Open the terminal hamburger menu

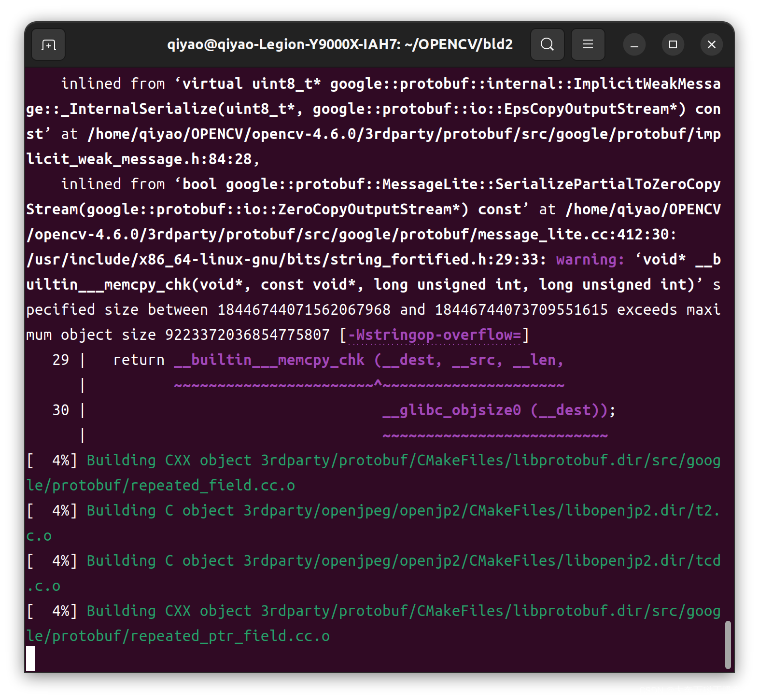[588, 45]
